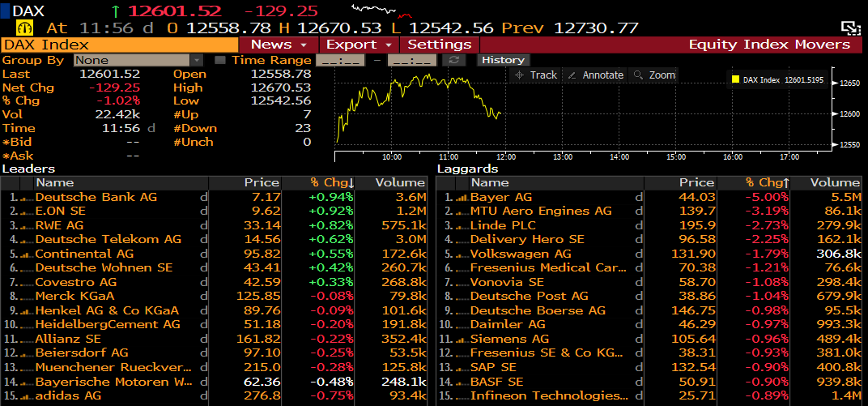Sort Leaders by Price column header
The height and width of the screenshot is (406, 868).
[245, 183]
